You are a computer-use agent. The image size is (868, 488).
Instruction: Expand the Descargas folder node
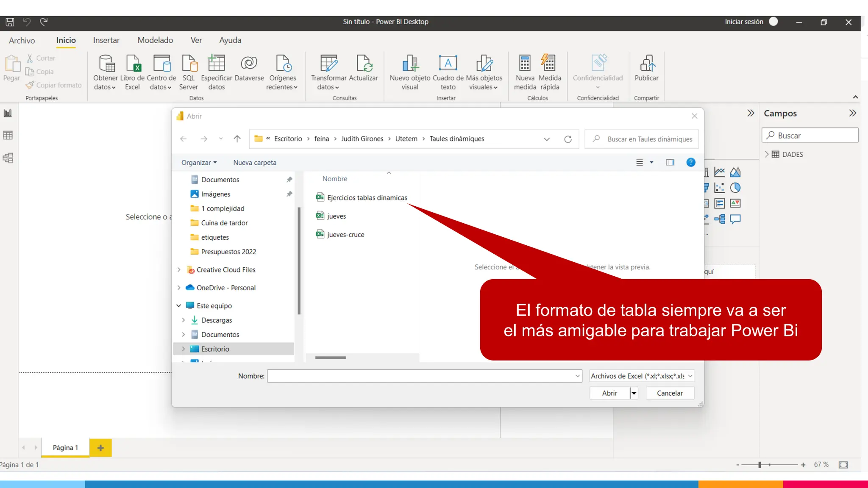(x=184, y=320)
